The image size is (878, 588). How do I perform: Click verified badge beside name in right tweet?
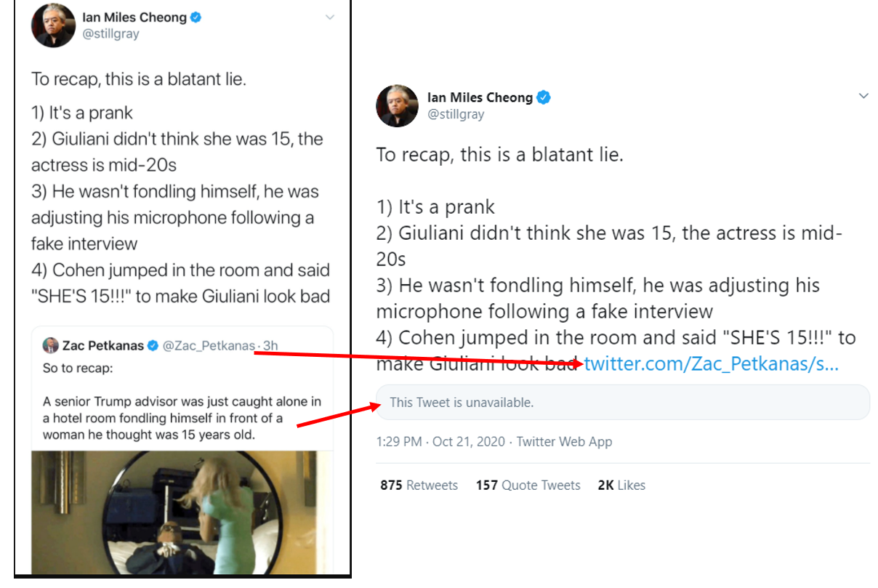[x=543, y=97]
